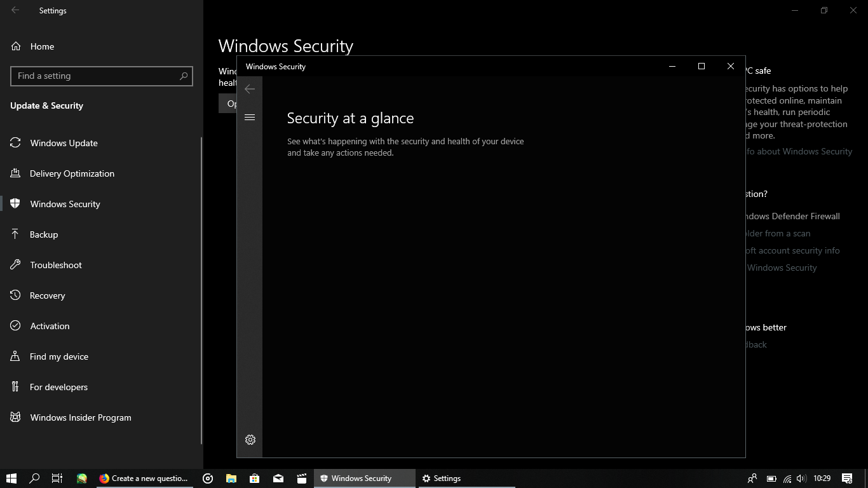Open Microsoft Store from the taskbar
Viewport: 868px width, 488px height.
point(254,478)
